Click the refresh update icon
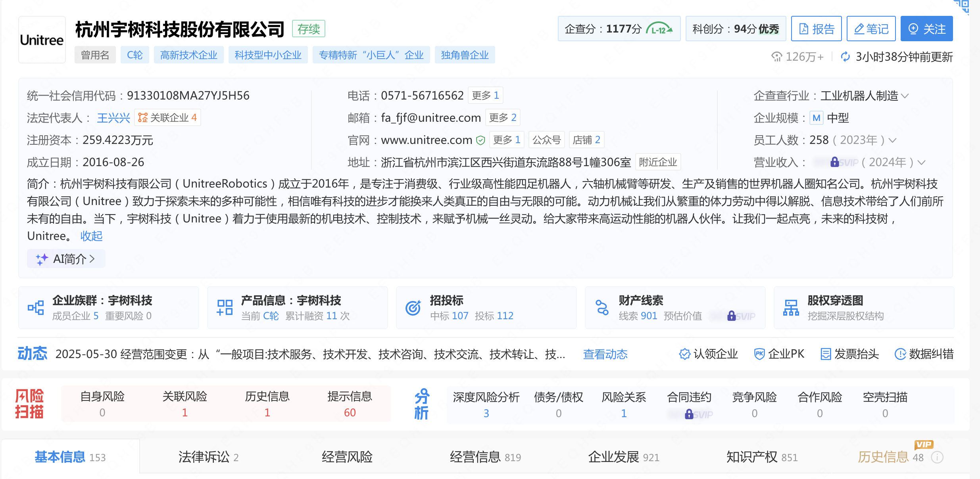This screenshot has height=479, width=980. pos(845,57)
